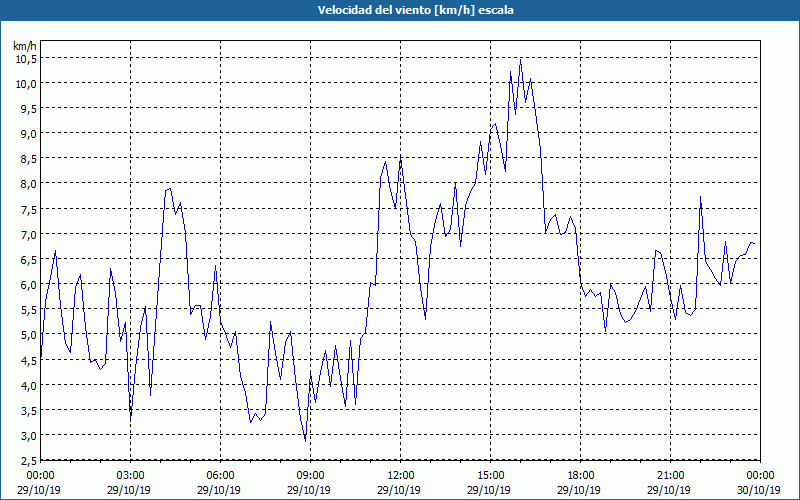Click the 7,0 y-axis label
The height and width of the screenshot is (500, 800).
(29, 235)
